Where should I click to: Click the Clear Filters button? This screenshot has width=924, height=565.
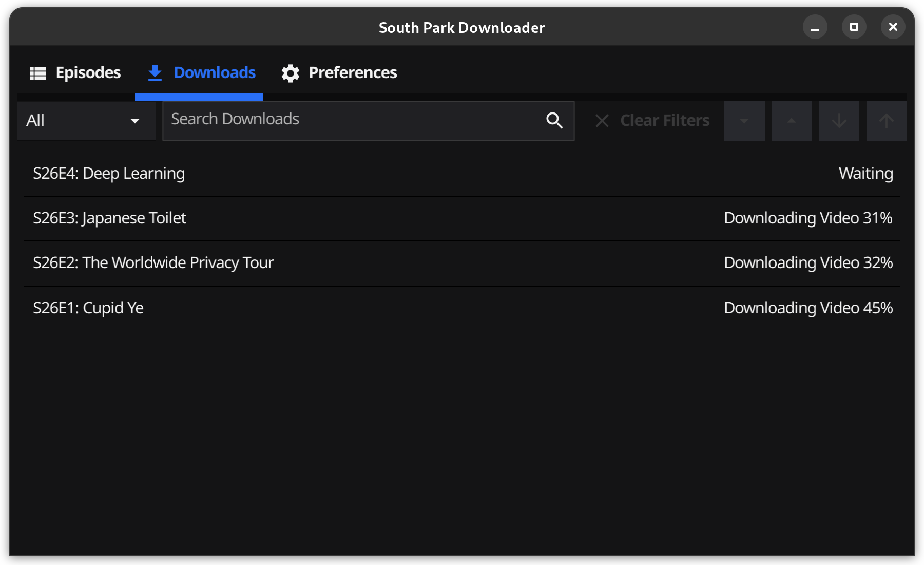(652, 121)
